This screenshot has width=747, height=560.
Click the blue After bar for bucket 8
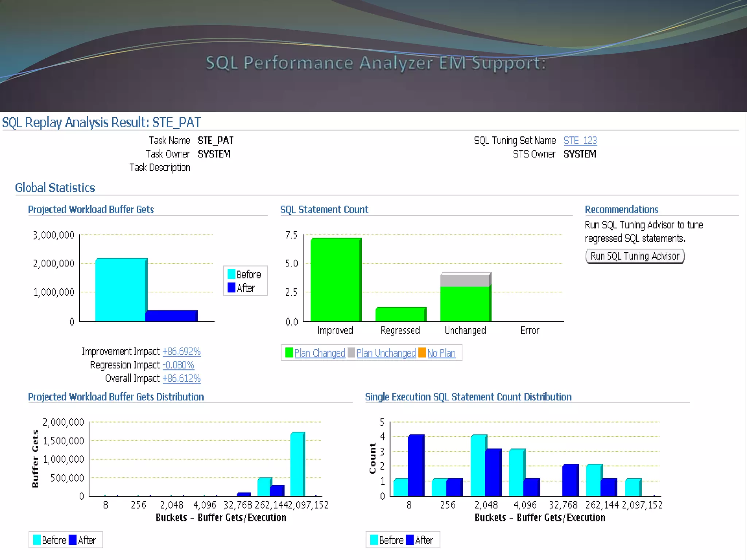pos(415,465)
